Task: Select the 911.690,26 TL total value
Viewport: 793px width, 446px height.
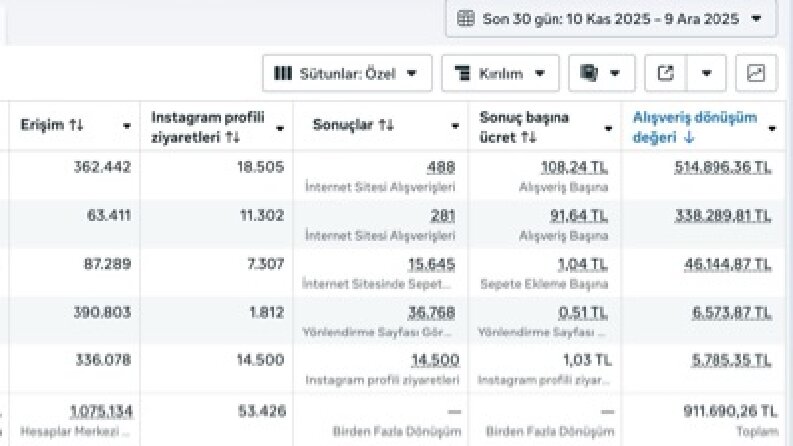Action: 730,411
